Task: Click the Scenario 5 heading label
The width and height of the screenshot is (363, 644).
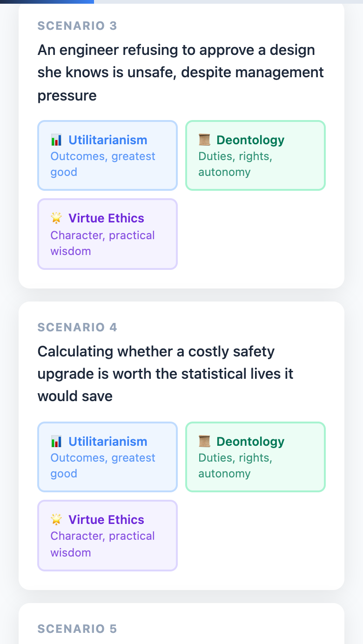Action: pyautogui.click(x=77, y=629)
